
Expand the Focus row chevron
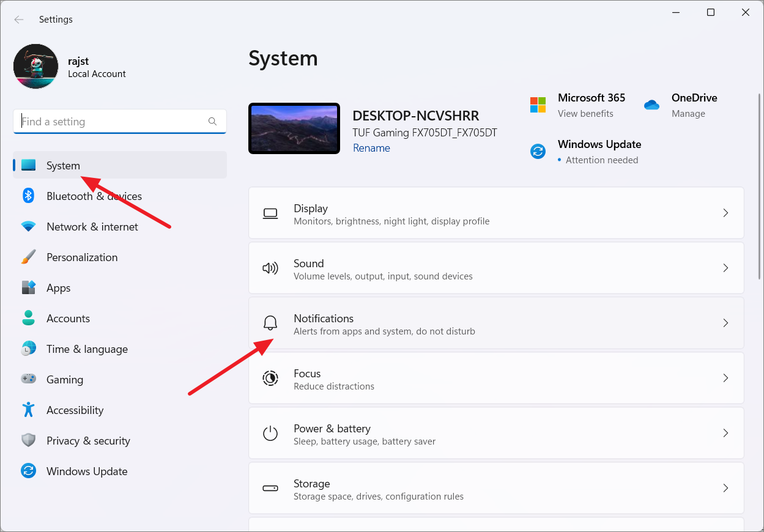(x=725, y=378)
